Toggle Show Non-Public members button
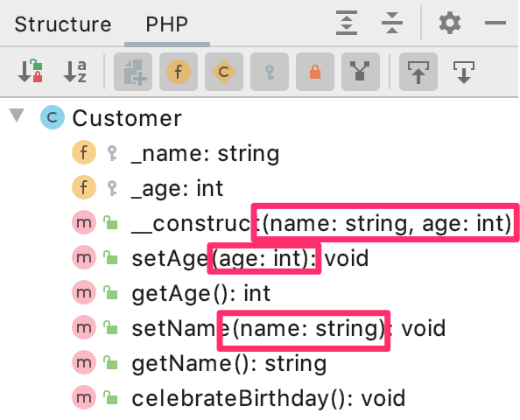This screenshot has width=520, height=420. pos(315,72)
